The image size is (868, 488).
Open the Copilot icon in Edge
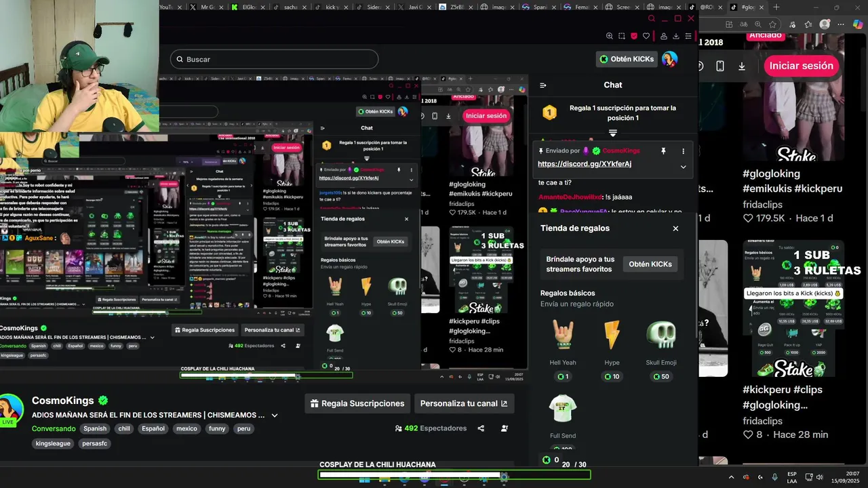(x=856, y=24)
